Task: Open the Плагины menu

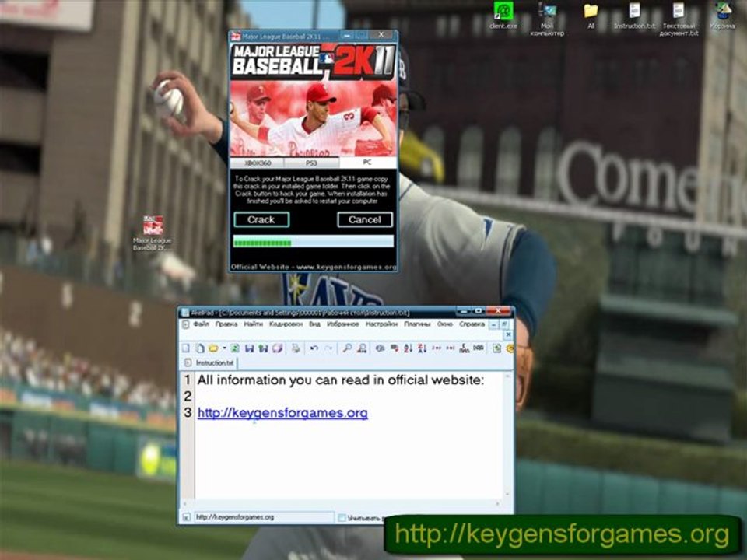Action: tap(417, 324)
